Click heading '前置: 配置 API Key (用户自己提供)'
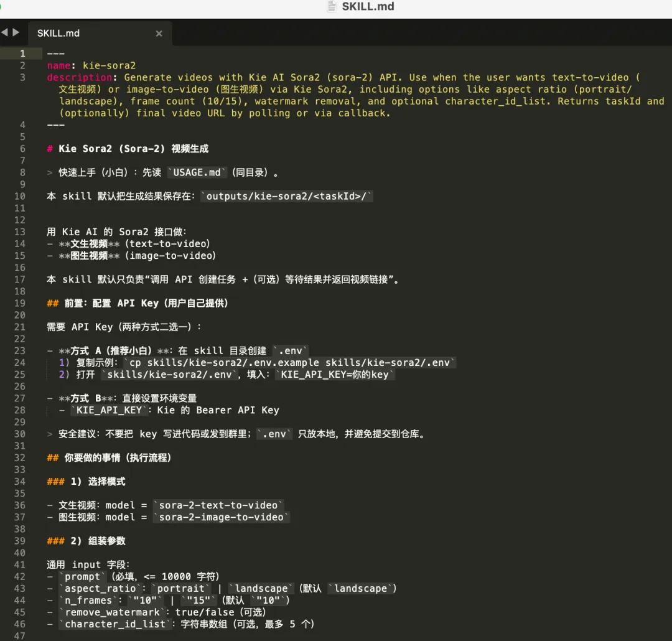The width and height of the screenshot is (672, 641). point(146,303)
